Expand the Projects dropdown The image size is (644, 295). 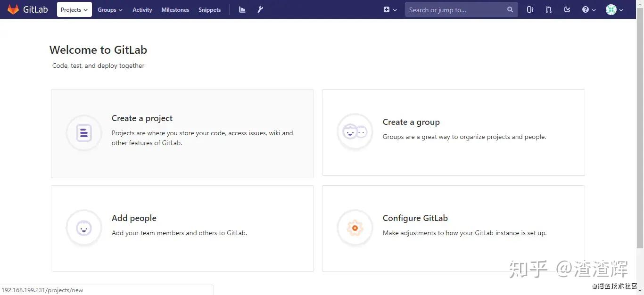point(74,9)
